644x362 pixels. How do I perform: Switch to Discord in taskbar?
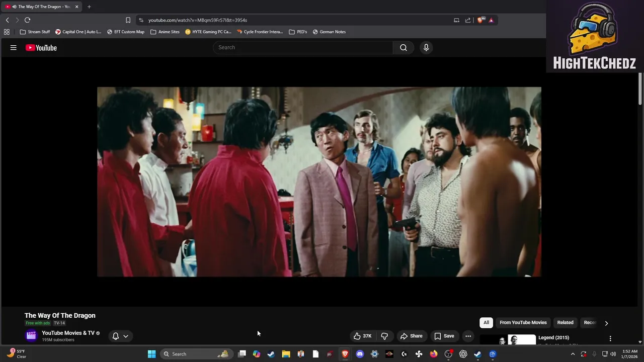pos(360,354)
